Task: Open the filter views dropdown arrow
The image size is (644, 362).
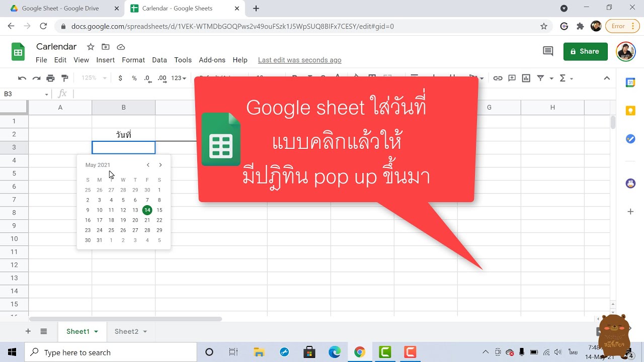Action: 551,78
